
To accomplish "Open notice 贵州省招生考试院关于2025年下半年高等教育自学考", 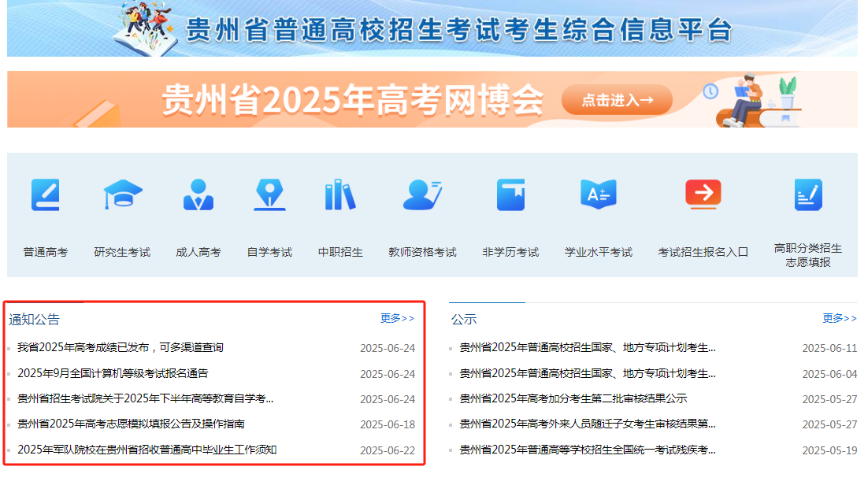I will [146, 398].
